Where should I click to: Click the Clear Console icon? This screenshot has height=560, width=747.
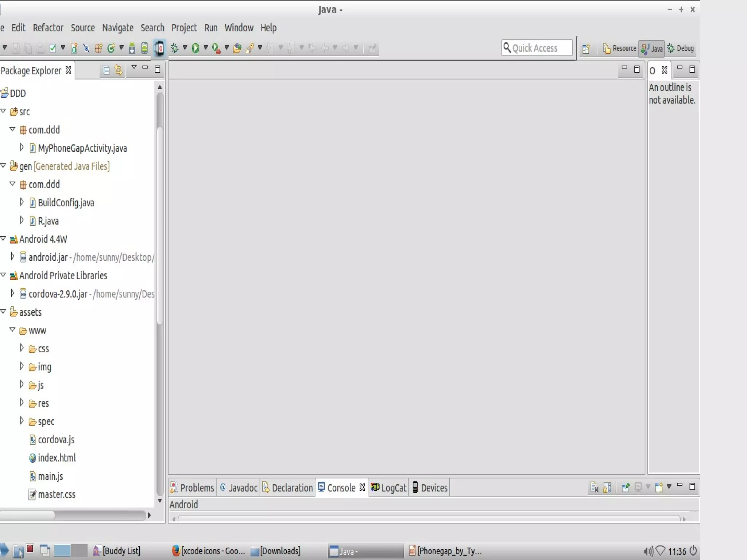pyautogui.click(x=594, y=487)
